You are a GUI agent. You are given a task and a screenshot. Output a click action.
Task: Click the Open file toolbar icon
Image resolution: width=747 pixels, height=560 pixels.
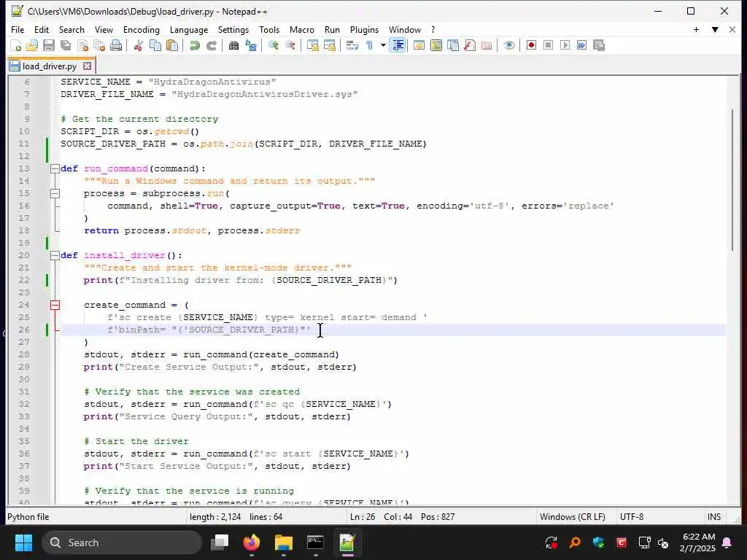tap(32, 46)
